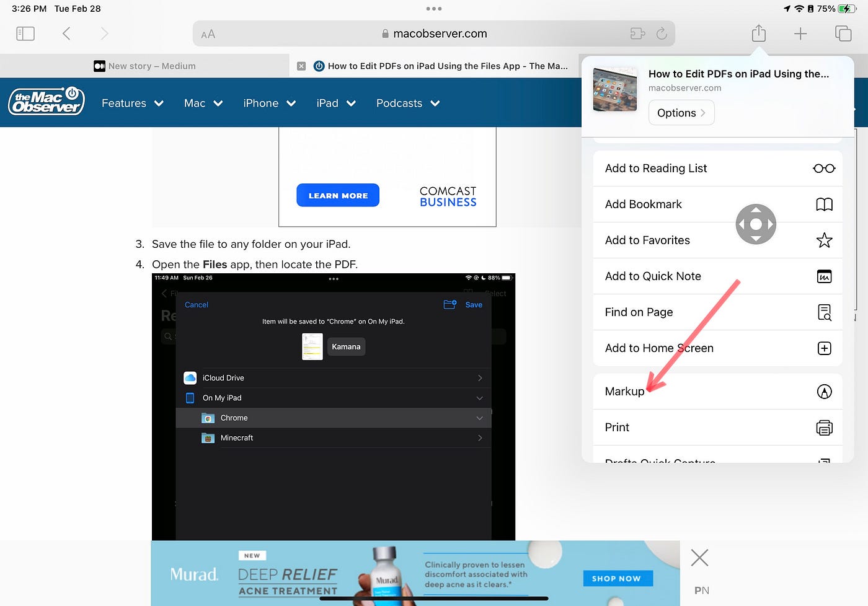The image size is (868, 606).
Task: Tap Save in embedded Files screenshot
Action: pos(474,305)
